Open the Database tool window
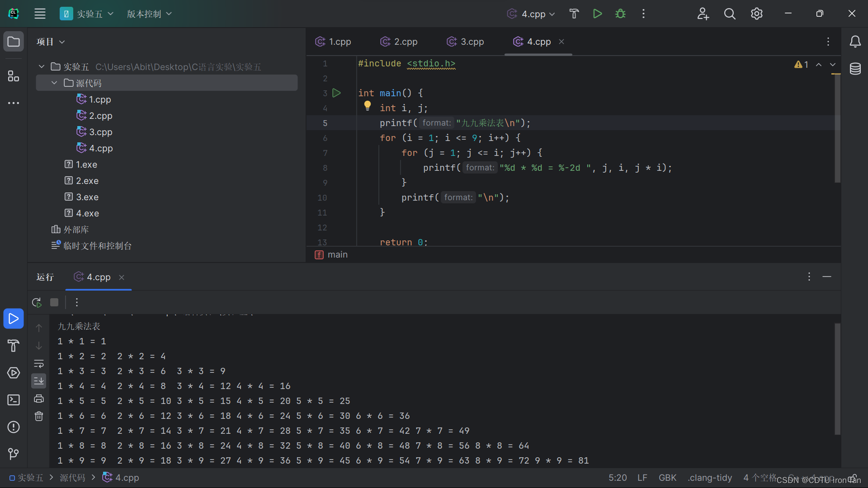 (x=855, y=69)
